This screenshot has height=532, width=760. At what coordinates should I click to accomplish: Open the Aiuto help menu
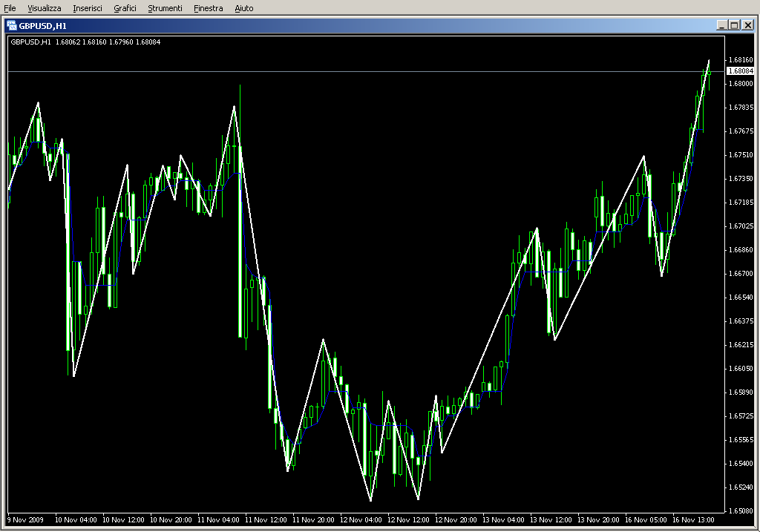click(x=243, y=8)
